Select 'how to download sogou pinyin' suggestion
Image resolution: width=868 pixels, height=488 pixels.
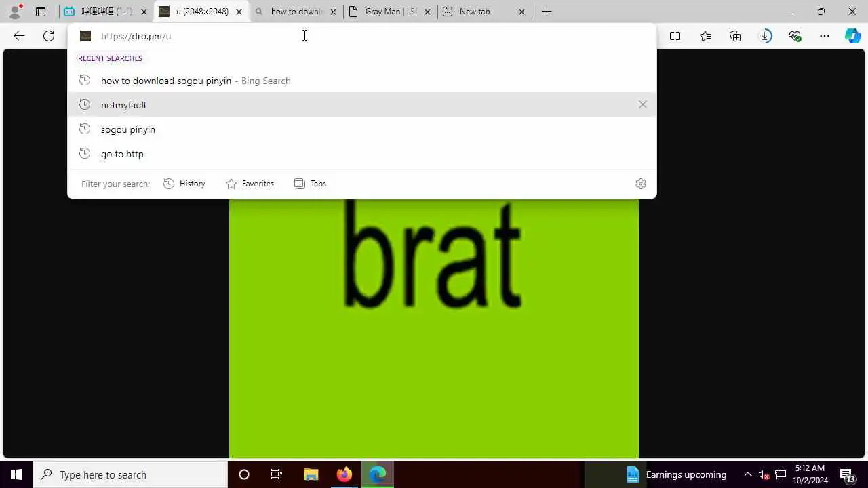362,81
